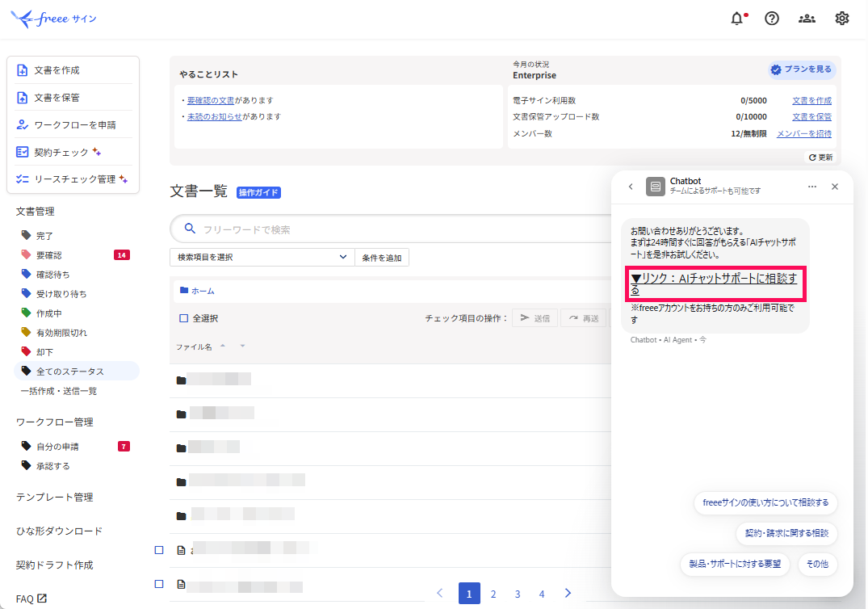Open 承認する workflow list
The width and height of the screenshot is (868, 609).
(52, 466)
